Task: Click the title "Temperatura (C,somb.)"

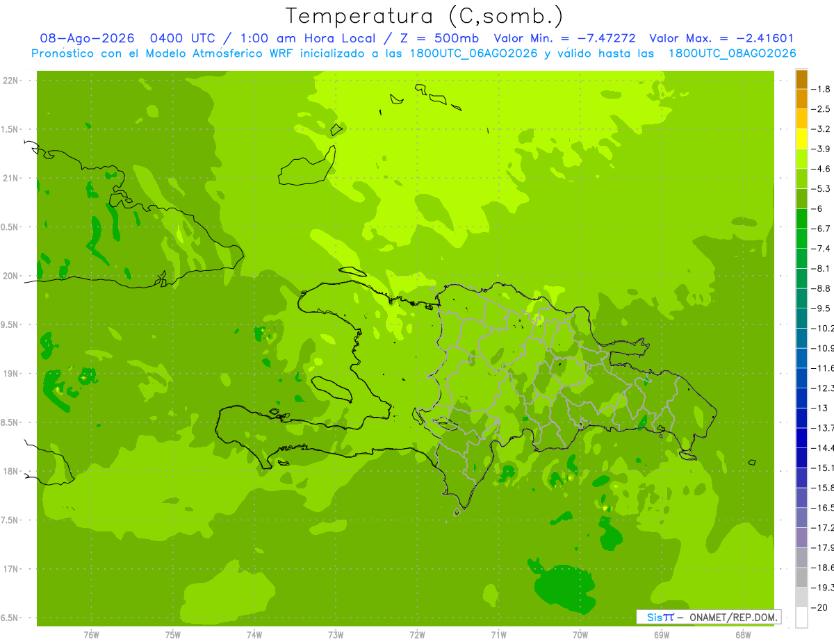Action: tap(425, 17)
